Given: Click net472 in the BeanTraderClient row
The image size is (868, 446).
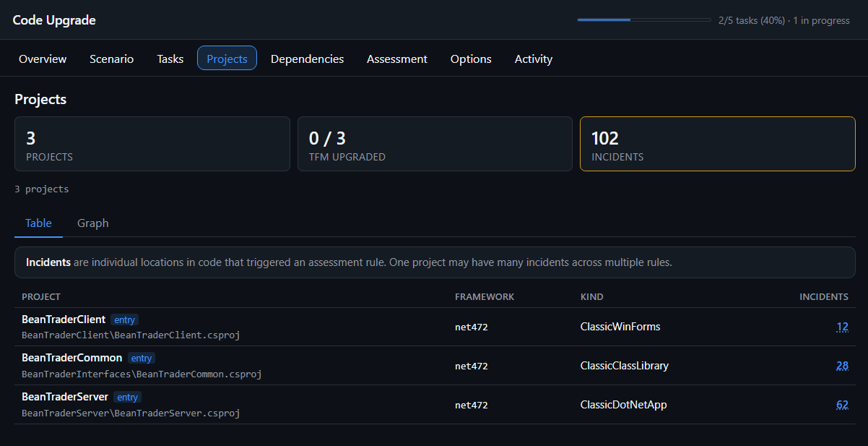Looking at the screenshot, I should point(472,327).
